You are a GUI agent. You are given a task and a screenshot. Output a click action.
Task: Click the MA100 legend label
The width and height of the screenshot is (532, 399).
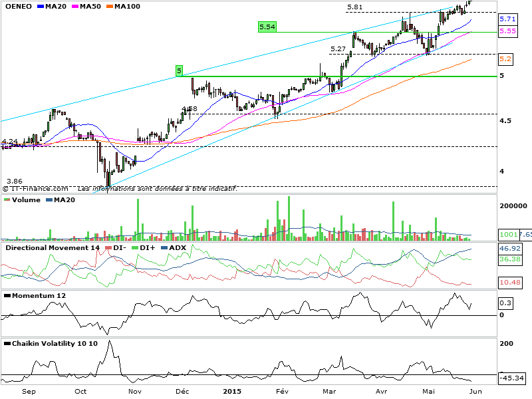(127, 6)
